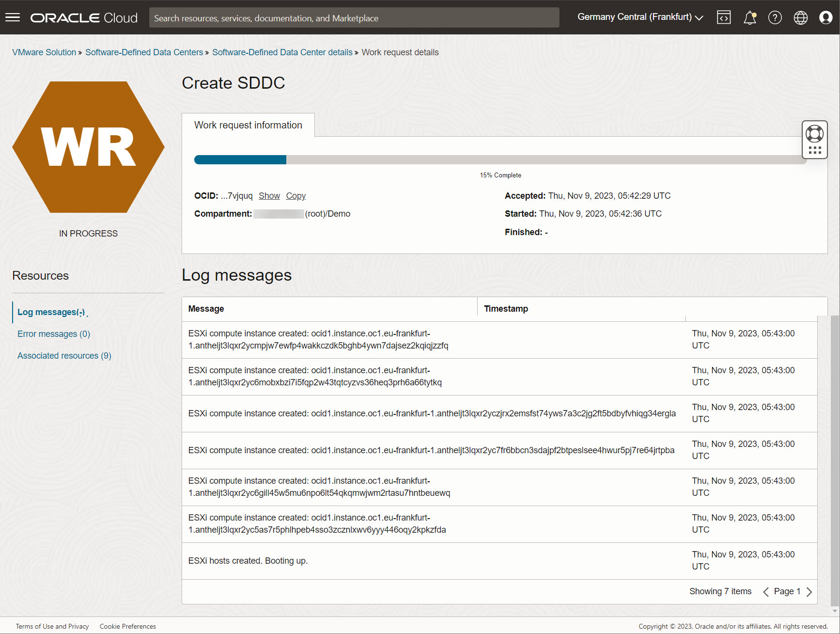This screenshot has height=634, width=840.
Task: Open the user profile avatar icon
Action: [x=825, y=17]
